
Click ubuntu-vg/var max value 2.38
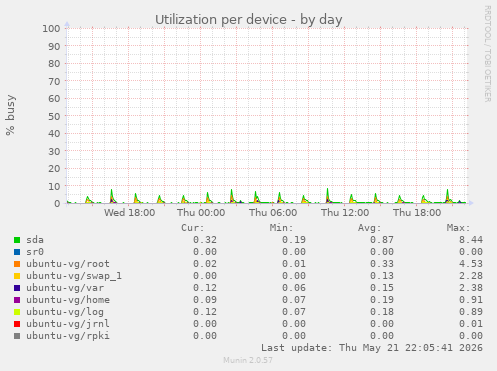471,288
